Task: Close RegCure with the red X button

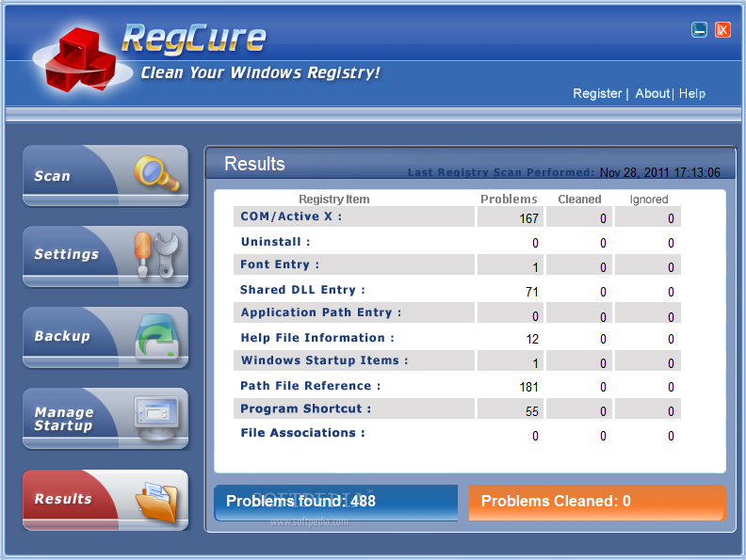Action: pos(722,29)
